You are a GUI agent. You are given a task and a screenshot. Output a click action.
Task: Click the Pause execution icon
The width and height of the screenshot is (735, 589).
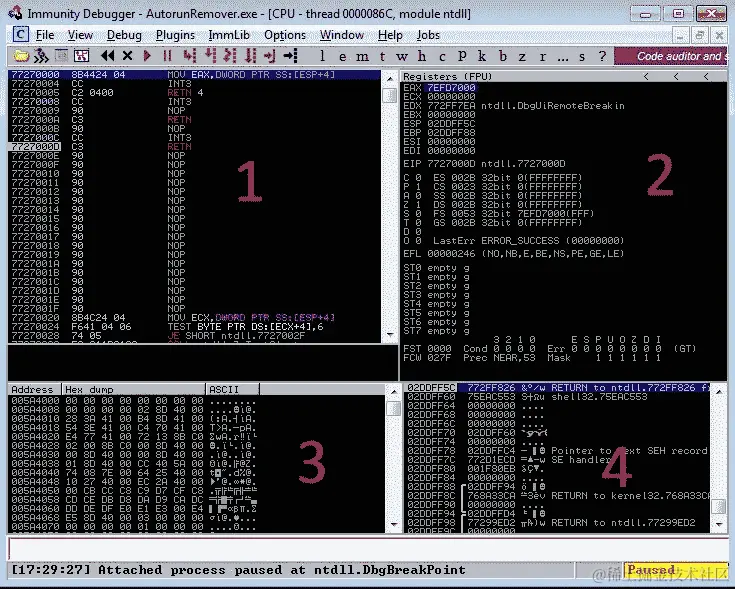[x=167, y=56]
